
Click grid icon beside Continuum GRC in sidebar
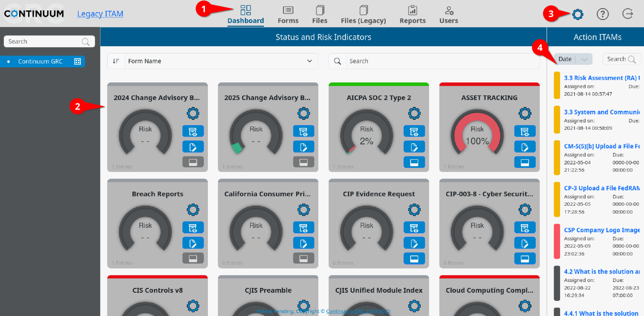coord(78,62)
